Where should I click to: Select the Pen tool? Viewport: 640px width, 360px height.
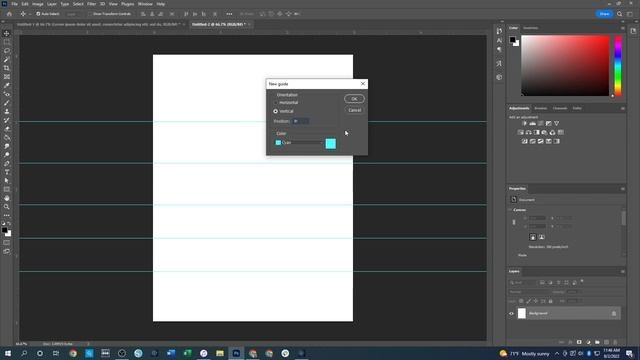point(7,163)
